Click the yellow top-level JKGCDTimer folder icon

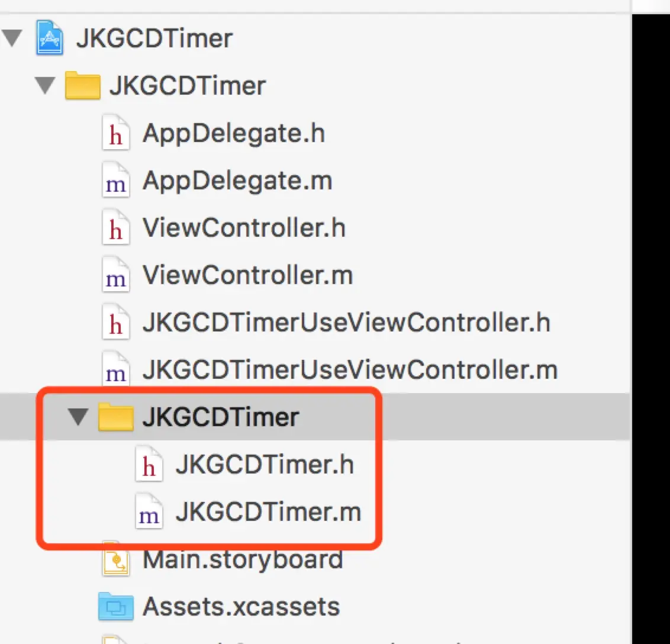coord(82,85)
